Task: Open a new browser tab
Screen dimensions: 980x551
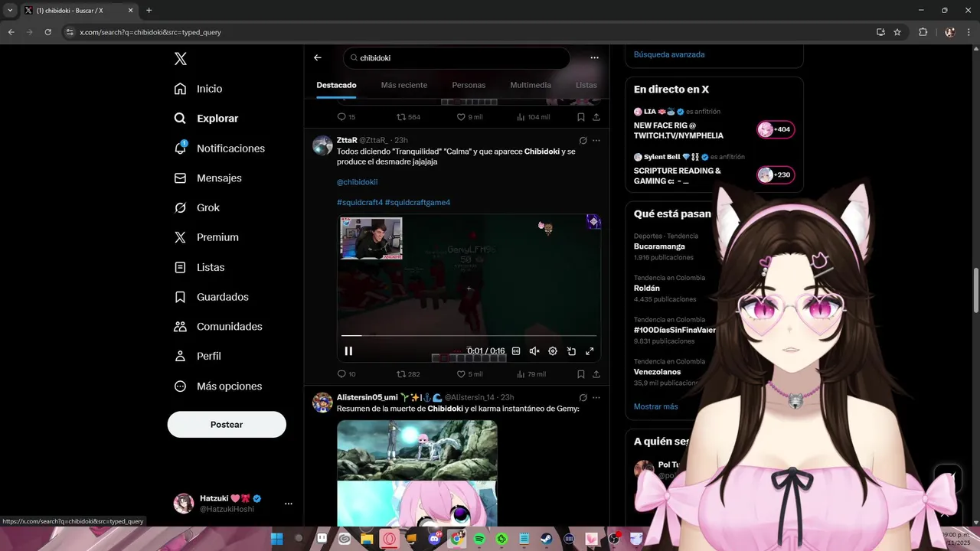Action: click(x=149, y=11)
